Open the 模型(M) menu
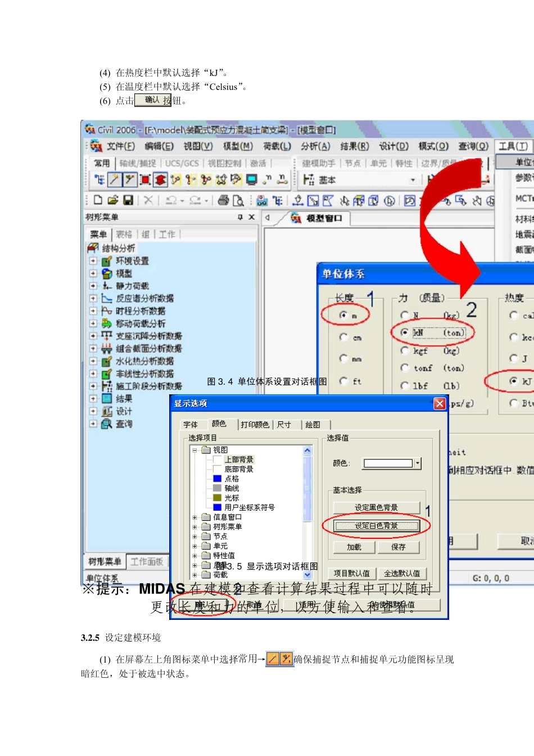The height and width of the screenshot is (756, 534). (x=238, y=146)
